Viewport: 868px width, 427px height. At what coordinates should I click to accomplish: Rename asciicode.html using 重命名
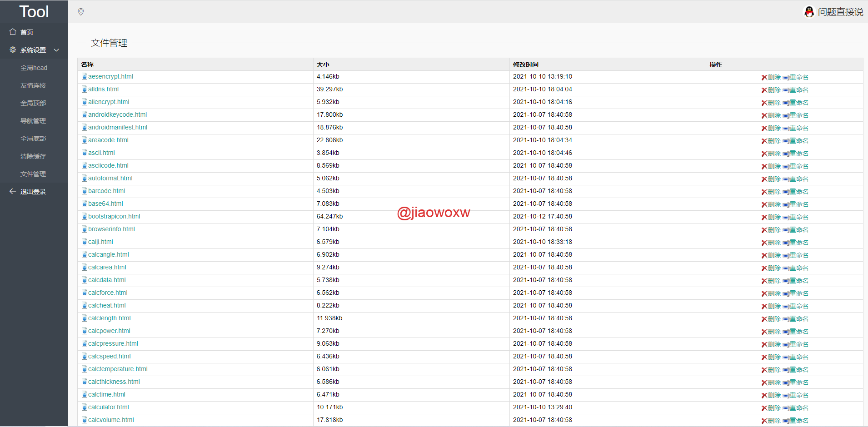796,166
